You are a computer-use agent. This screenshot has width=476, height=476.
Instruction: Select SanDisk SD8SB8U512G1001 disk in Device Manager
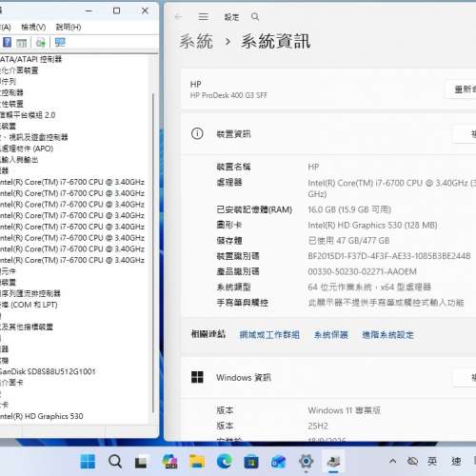[x=48, y=371]
